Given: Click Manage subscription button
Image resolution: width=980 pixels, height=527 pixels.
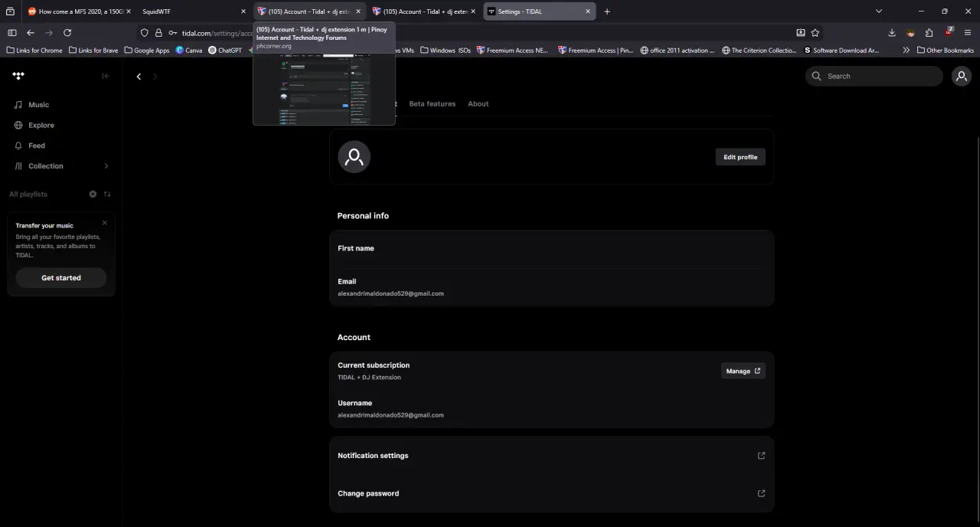Looking at the screenshot, I should coord(743,371).
